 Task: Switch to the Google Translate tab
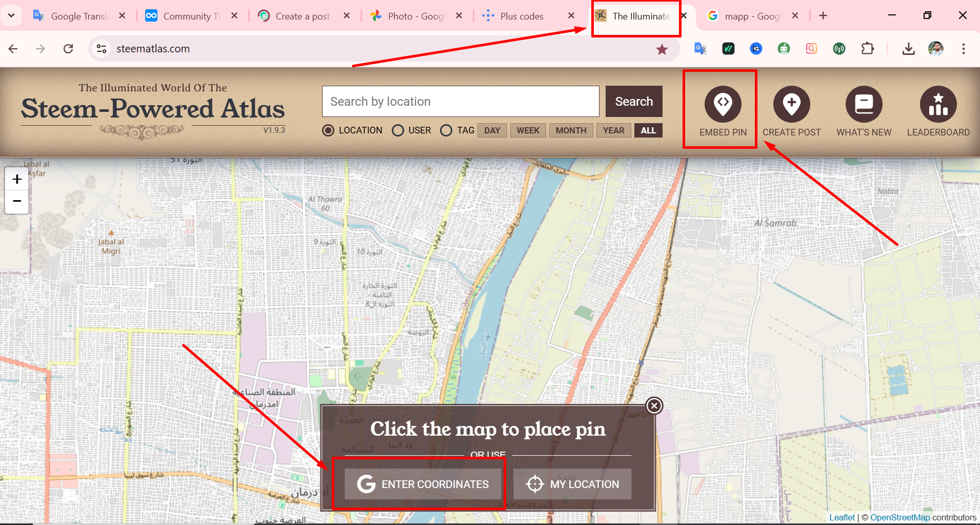pyautogui.click(x=79, y=16)
